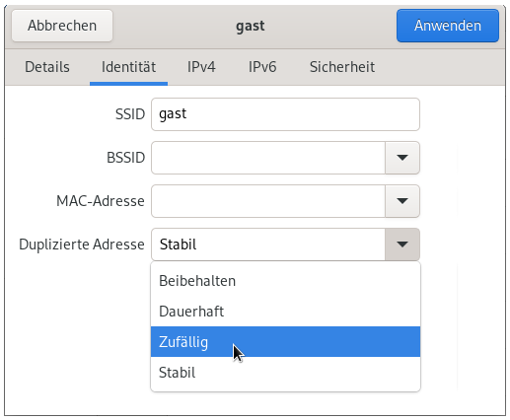Viewport: 510px width, 420px height.
Task: Apply changes with the Anwenden button
Action: click(x=448, y=26)
